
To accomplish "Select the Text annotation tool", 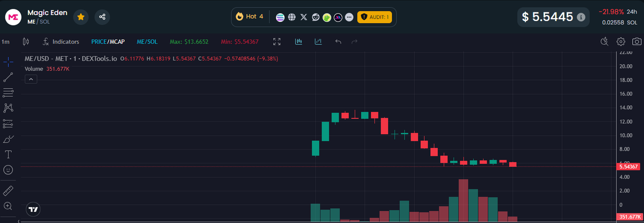I will pyautogui.click(x=8, y=155).
